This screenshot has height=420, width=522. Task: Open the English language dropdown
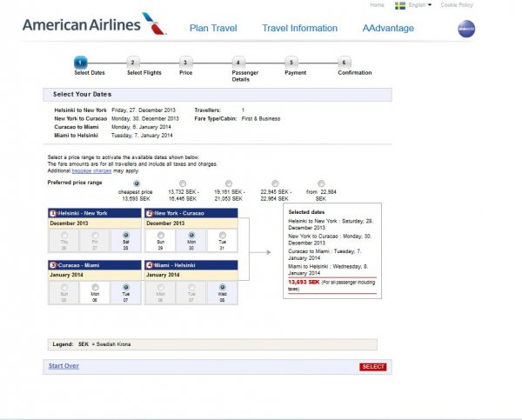[420, 5]
